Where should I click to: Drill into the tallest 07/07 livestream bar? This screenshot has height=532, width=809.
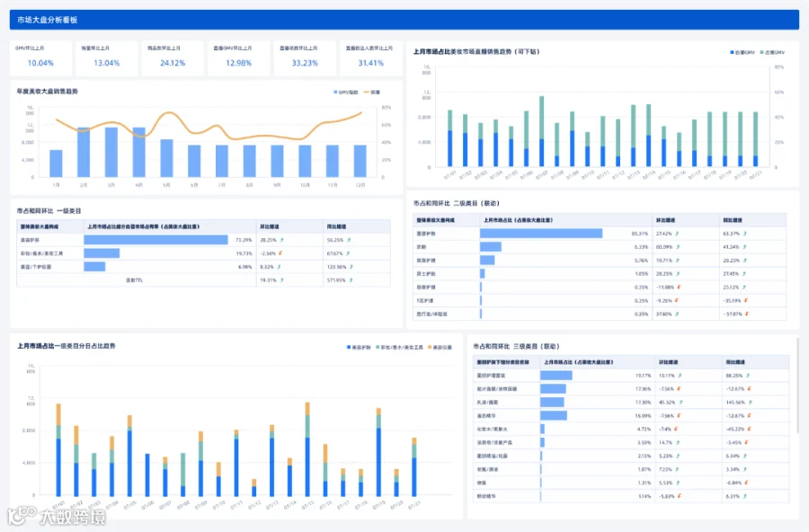point(541,131)
